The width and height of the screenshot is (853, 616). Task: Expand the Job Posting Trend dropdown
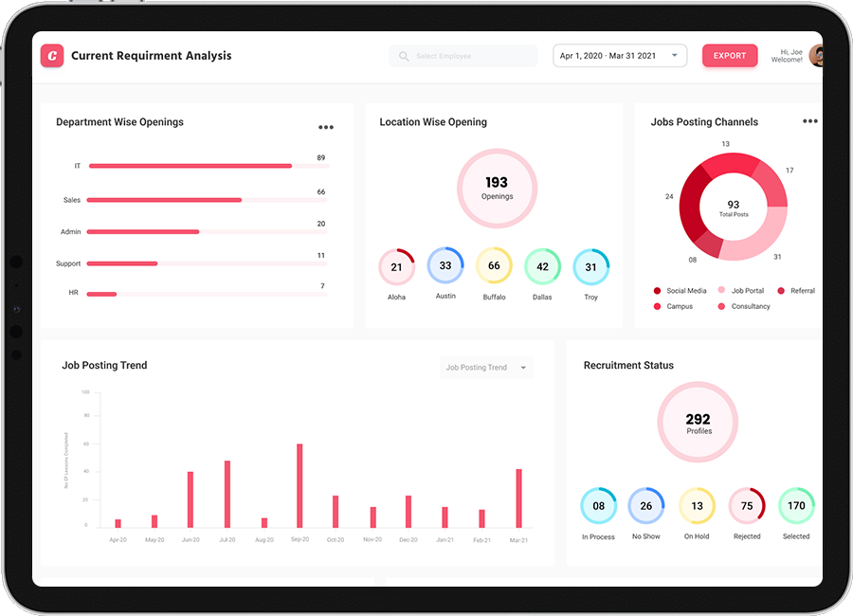click(486, 368)
